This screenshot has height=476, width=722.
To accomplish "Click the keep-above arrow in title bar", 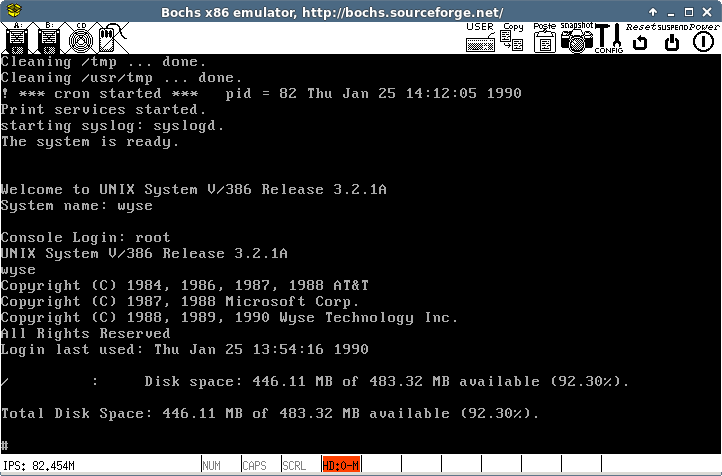I will pyautogui.click(x=653, y=12).
